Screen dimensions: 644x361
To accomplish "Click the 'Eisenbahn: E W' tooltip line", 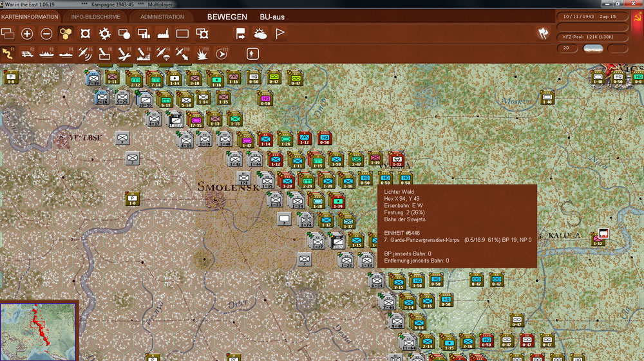I will point(403,205).
